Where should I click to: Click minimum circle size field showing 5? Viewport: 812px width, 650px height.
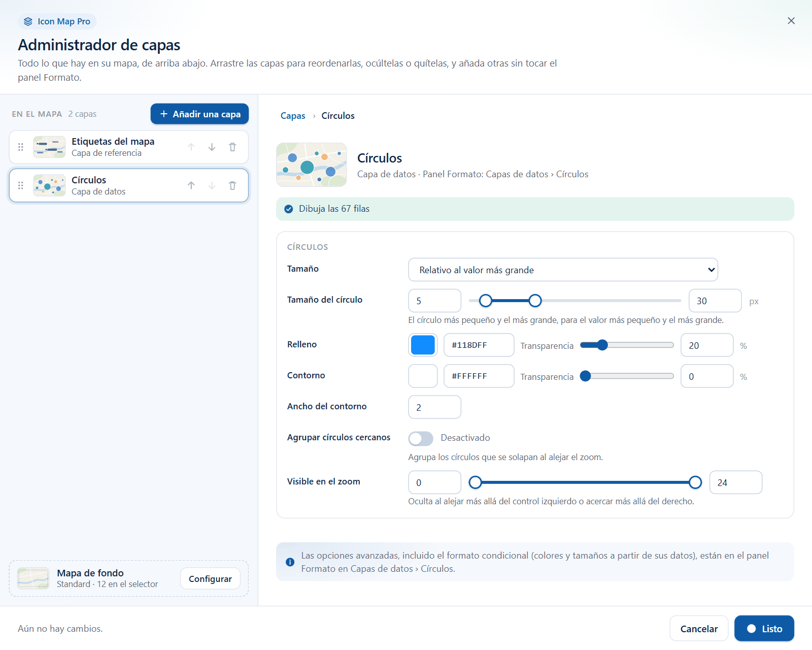[x=435, y=301]
